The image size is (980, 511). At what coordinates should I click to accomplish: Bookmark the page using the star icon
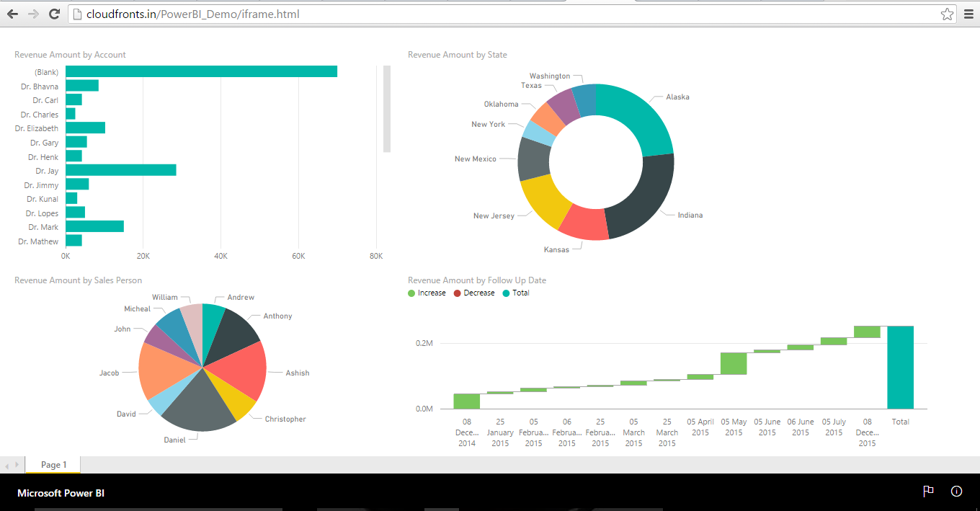pyautogui.click(x=947, y=14)
